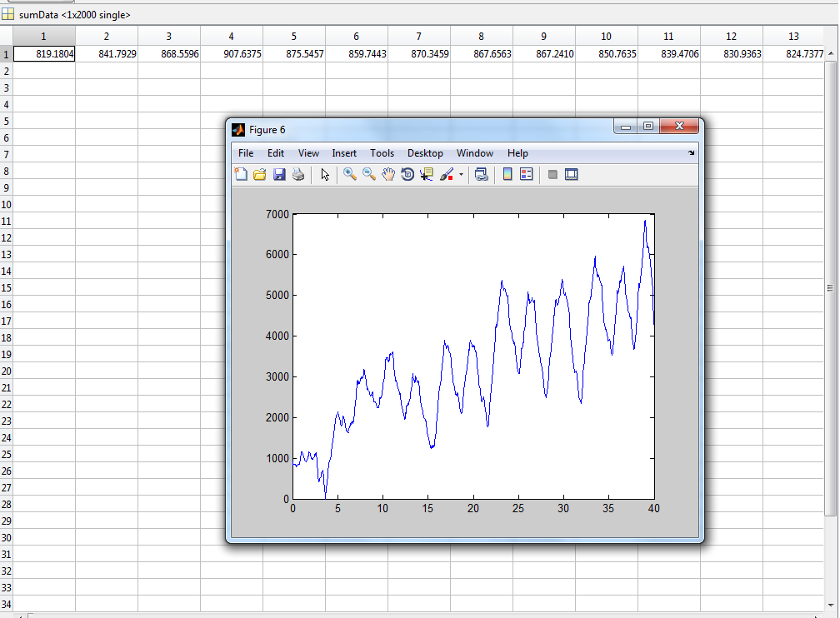Select the Zoom In magnifier tool
840x618 pixels.
click(x=350, y=174)
